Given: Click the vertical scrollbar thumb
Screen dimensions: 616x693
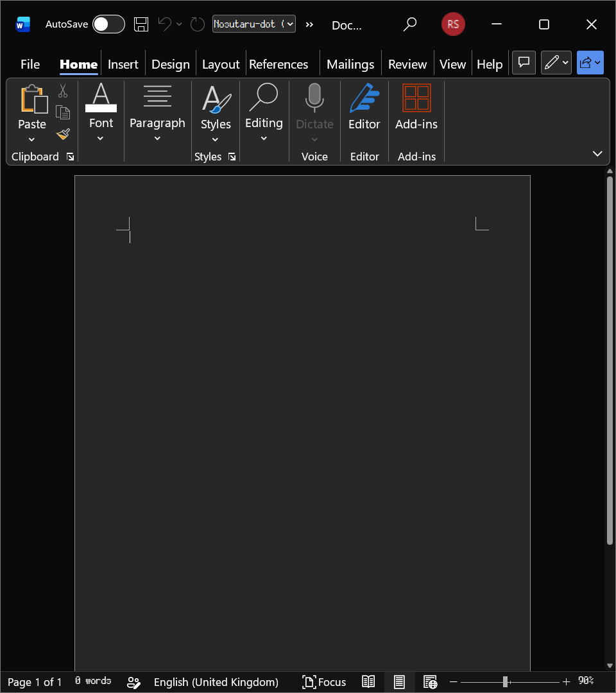Looking at the screenshot, I should 610,360.
